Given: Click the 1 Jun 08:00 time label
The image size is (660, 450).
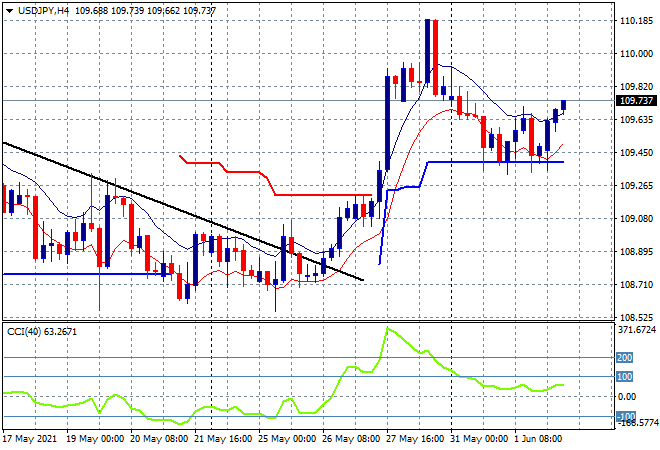Looking at the screenshot, I should pyautogui.click(x=538, y=439).
